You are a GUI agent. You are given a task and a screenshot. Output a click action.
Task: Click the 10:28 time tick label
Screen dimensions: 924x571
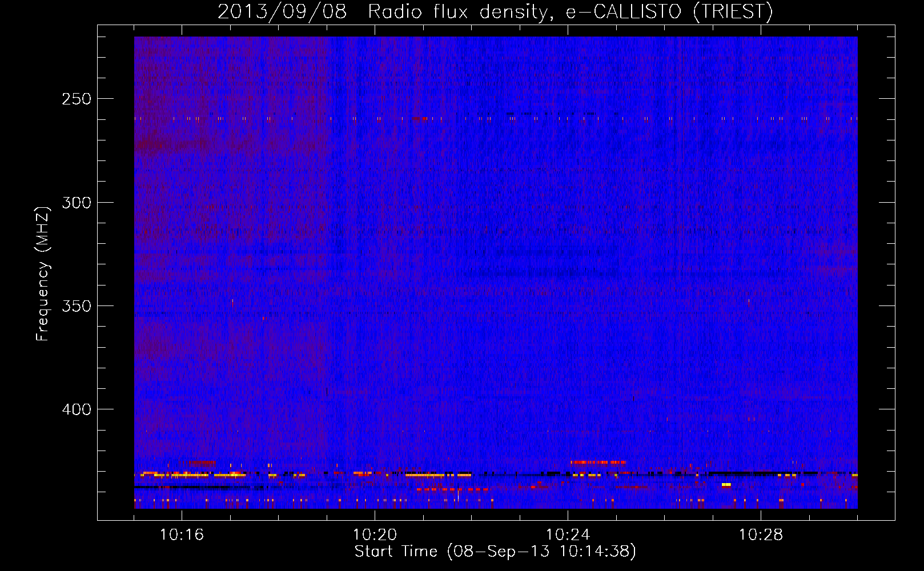click(761, 535)
